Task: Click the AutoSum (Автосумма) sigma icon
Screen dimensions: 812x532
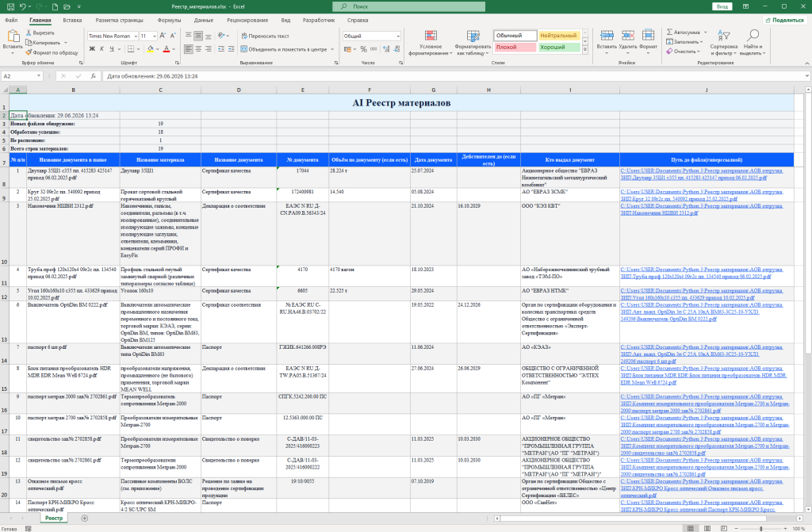Action: click(x=670, y=33)
